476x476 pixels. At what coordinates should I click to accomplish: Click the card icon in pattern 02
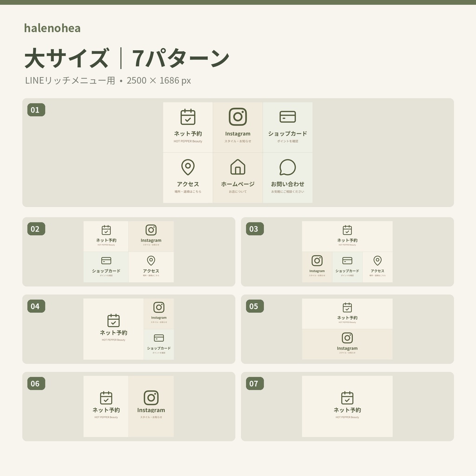tap(106, 260)
